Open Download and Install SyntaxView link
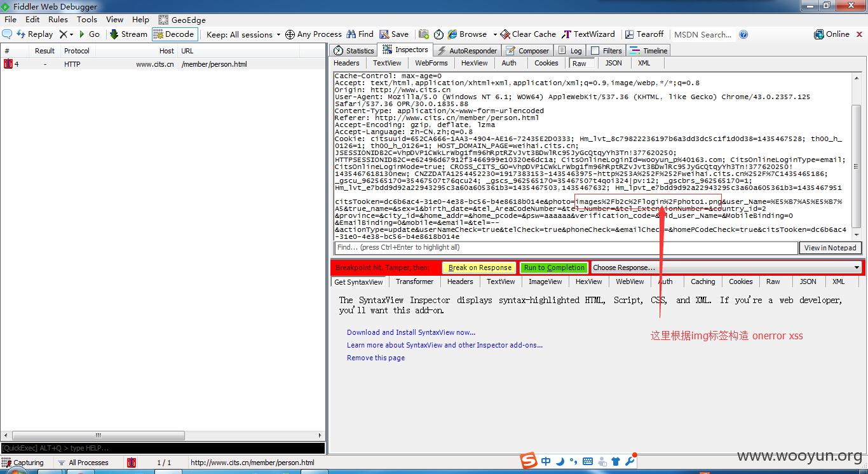The width and height of the screenshot is (868, 474). coord(411,332)
